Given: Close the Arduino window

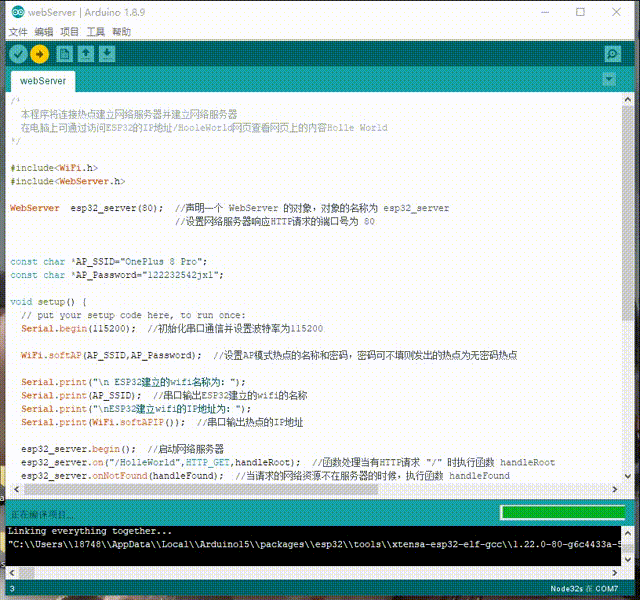Looking at the screenshot, I should point(616,12).
